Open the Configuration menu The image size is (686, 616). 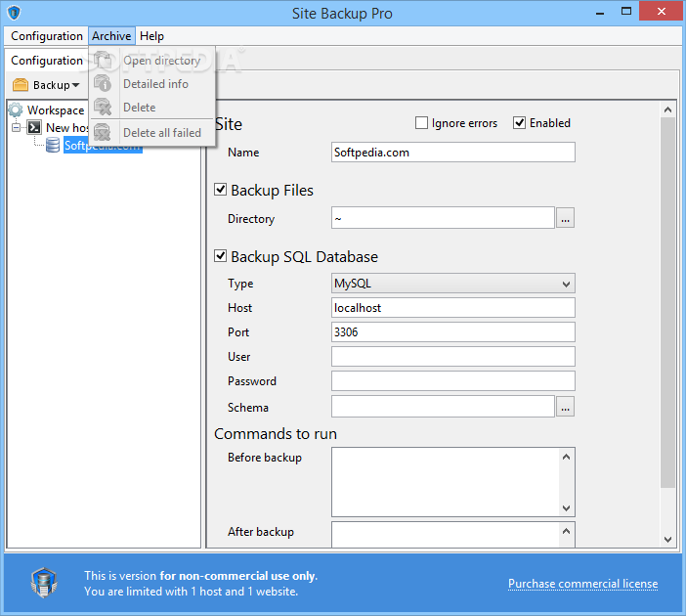[x=46, y=36]
